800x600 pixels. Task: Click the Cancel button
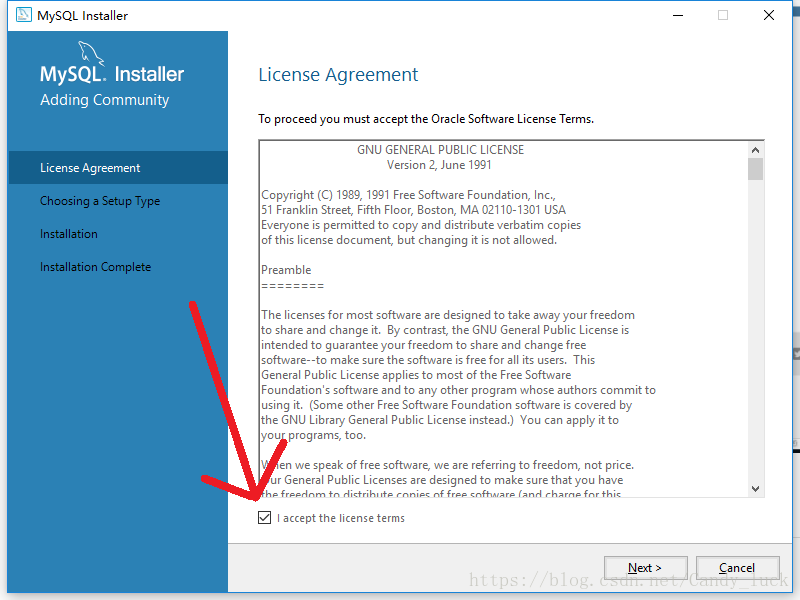click(737, 568)
